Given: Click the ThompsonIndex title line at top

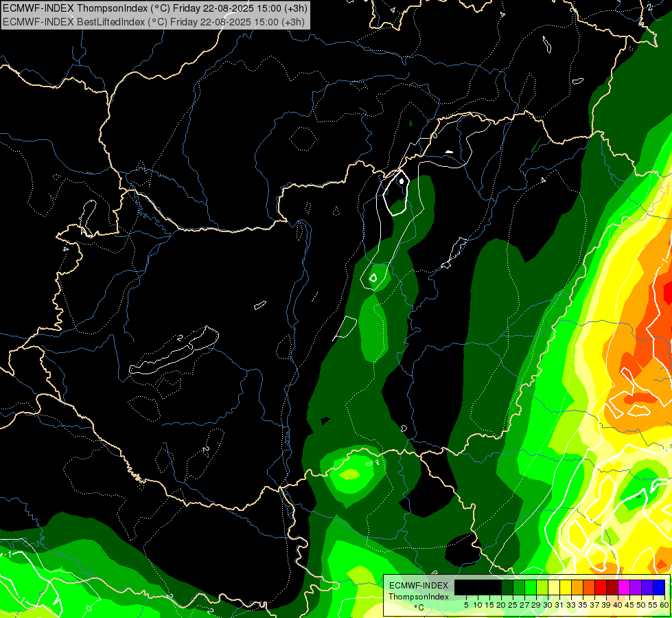Looking at the screenshot, I should (x=154, y=8).
